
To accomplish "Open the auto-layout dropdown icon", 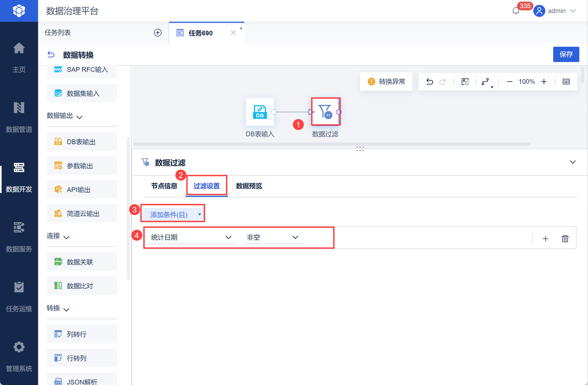I will click(x=487, y=82).
